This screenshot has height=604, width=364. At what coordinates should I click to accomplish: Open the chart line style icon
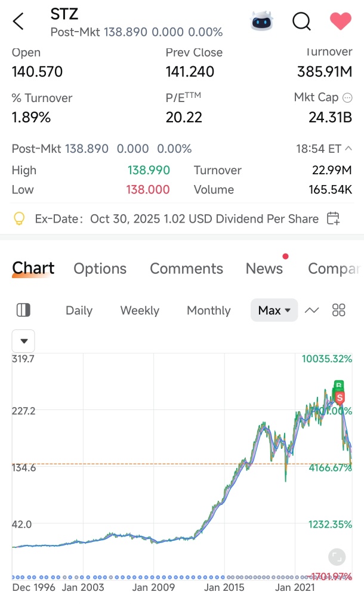[x=312, y=310]
